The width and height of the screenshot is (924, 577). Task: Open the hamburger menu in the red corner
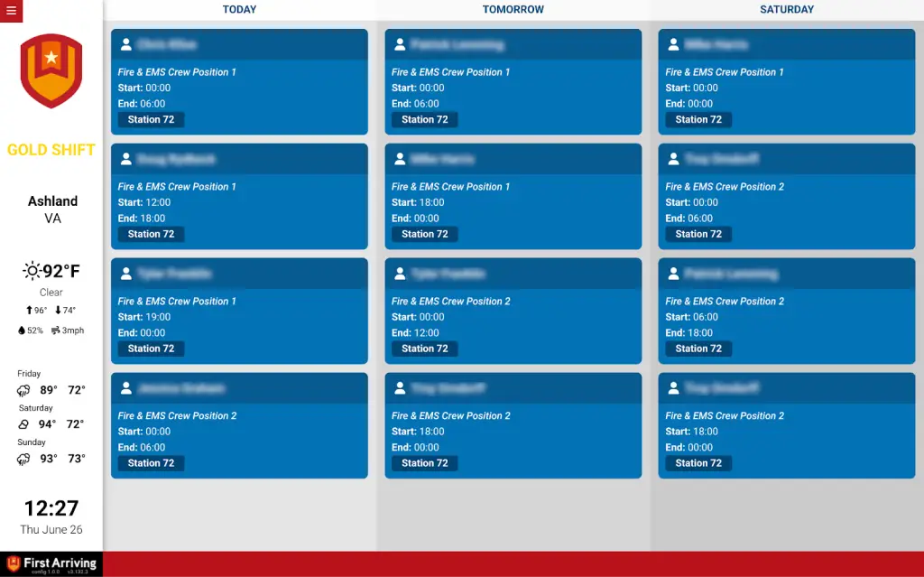[11, 11]
